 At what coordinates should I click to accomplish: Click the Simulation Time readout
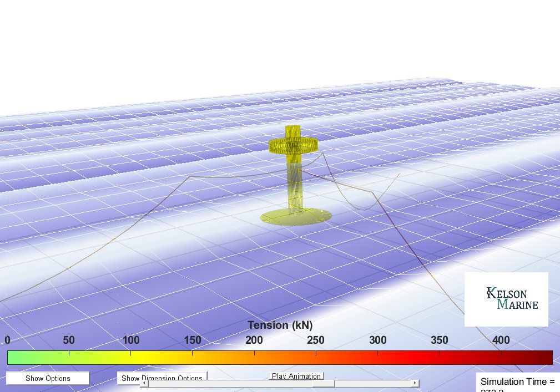[518, 383]
